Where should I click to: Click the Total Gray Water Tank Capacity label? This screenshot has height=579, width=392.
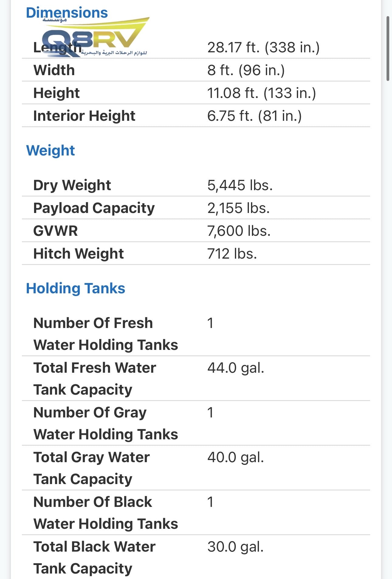point(91,468)
